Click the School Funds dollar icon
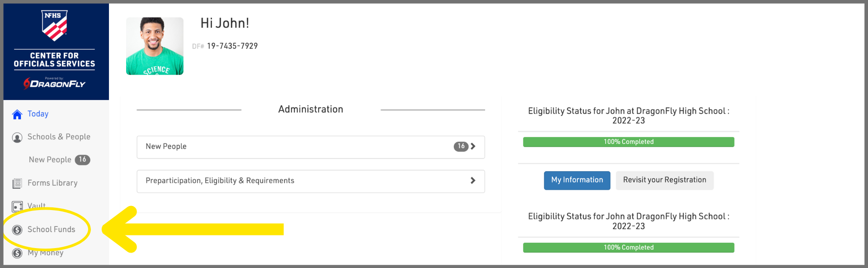 pos(17,230)
